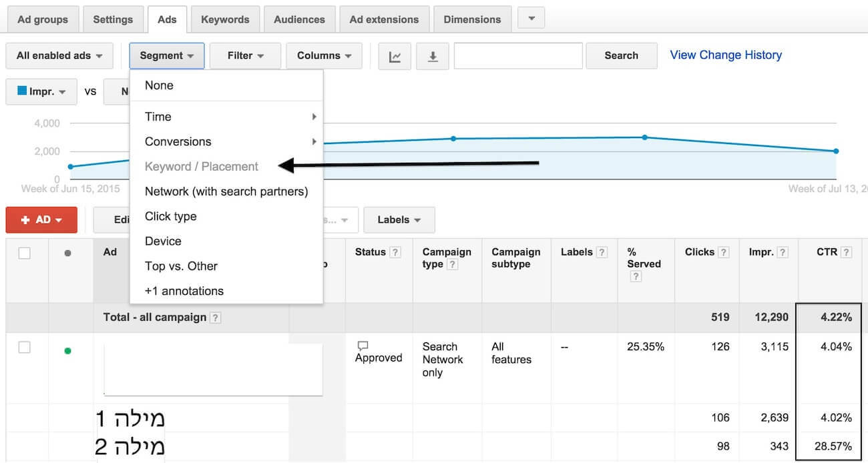The image size is (868, 463).
Task: Tick the select-all checkbox in table header
Action: [x=25, y=254]
